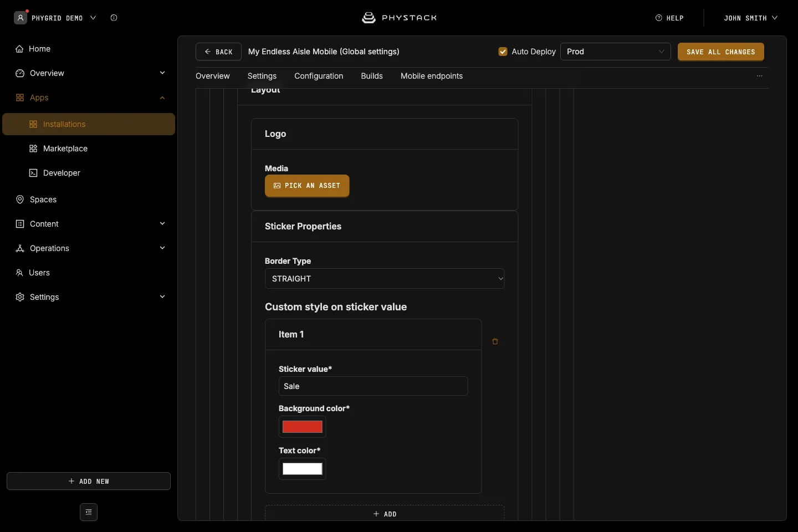Open the Border Type STRAIGHT dropdown
798x532 pixels.
coord(385,279)
